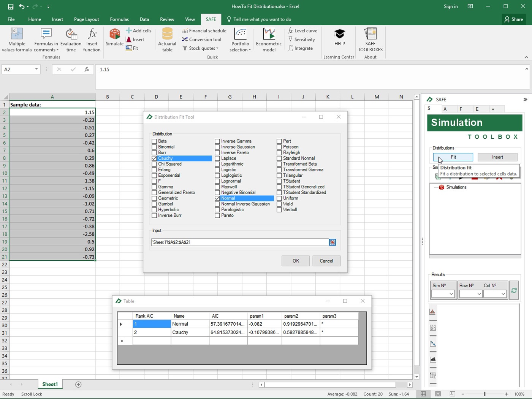Viewport: 532px width, 399px height.
Task: Click the Level curve tool
Action: 302,31
